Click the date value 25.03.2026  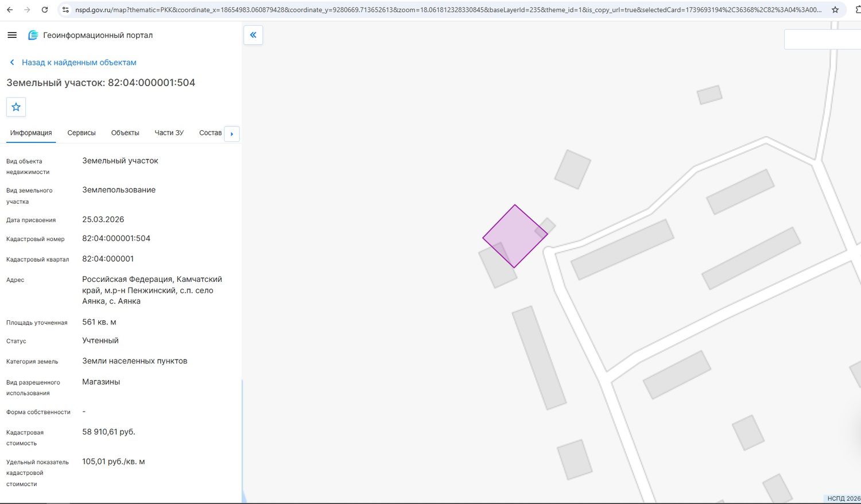tap(103, 219)
